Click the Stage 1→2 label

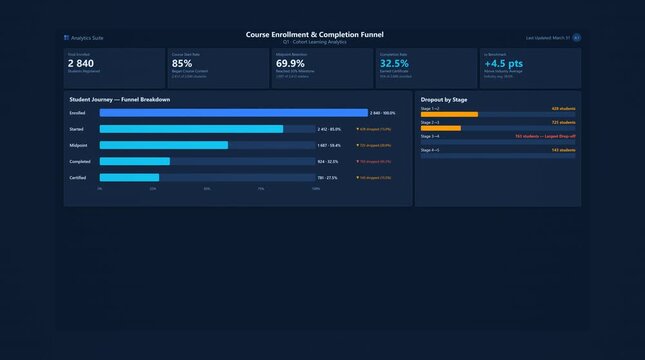click(430, 109)
